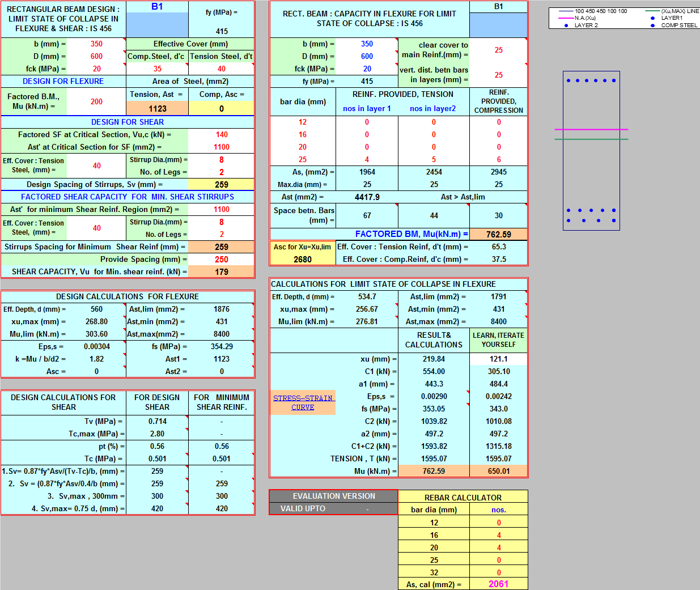
Task: Click the 25 mm bar nos in layer 1 cell
Action: pyautogui.click(x=367, y=159)
